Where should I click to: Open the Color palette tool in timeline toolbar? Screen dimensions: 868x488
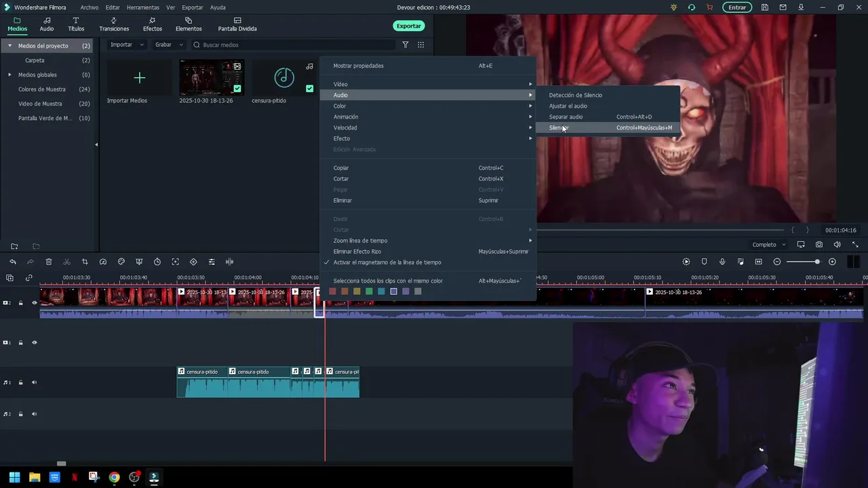(x=121, y=262)
